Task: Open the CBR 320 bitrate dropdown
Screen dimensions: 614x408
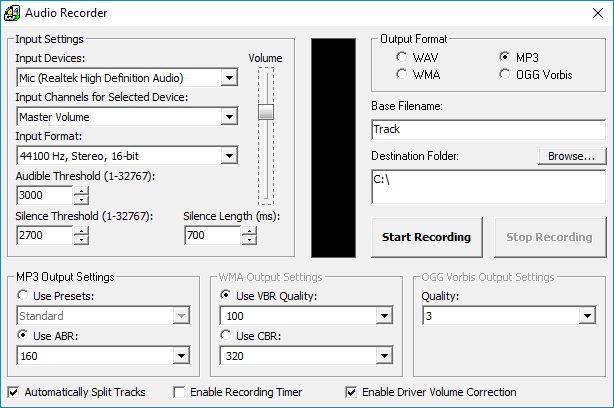Action: click(x=384, y=356)
